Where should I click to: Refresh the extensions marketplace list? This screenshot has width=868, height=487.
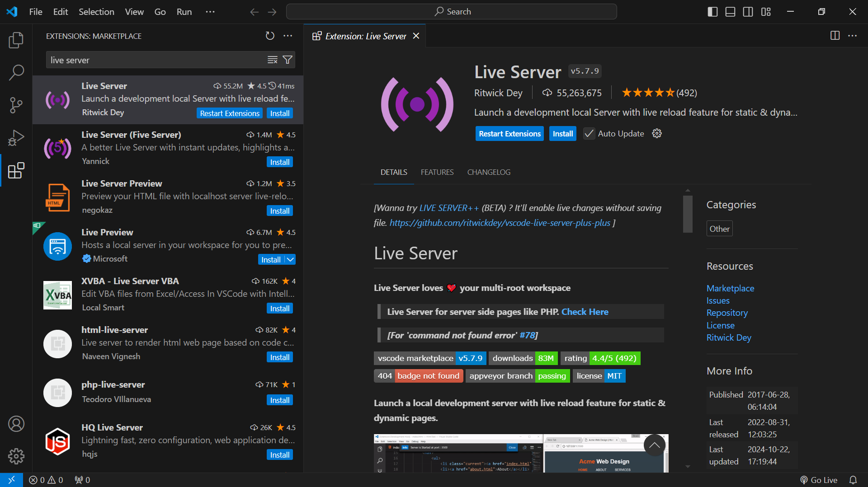pos(270,36)
